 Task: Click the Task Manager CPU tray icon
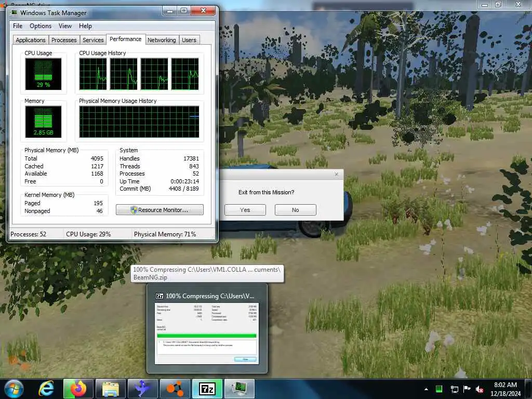[439, 389]
